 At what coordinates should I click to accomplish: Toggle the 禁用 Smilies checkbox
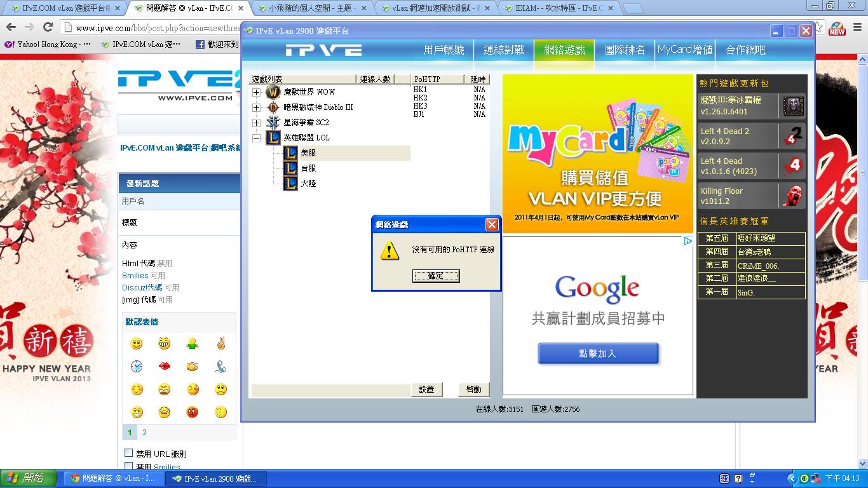[129, 466]
